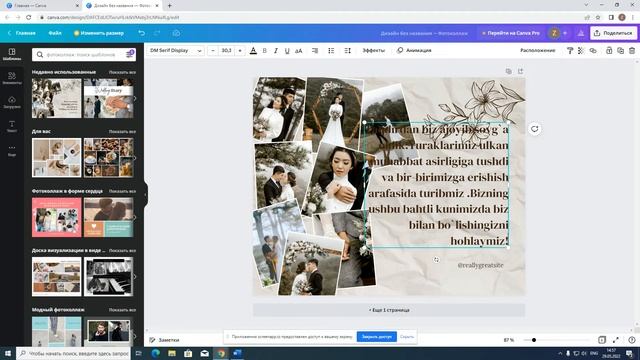This screenshot has height=360, width=640.
Task: Open letter and line spacing
Action: (347, 51)
